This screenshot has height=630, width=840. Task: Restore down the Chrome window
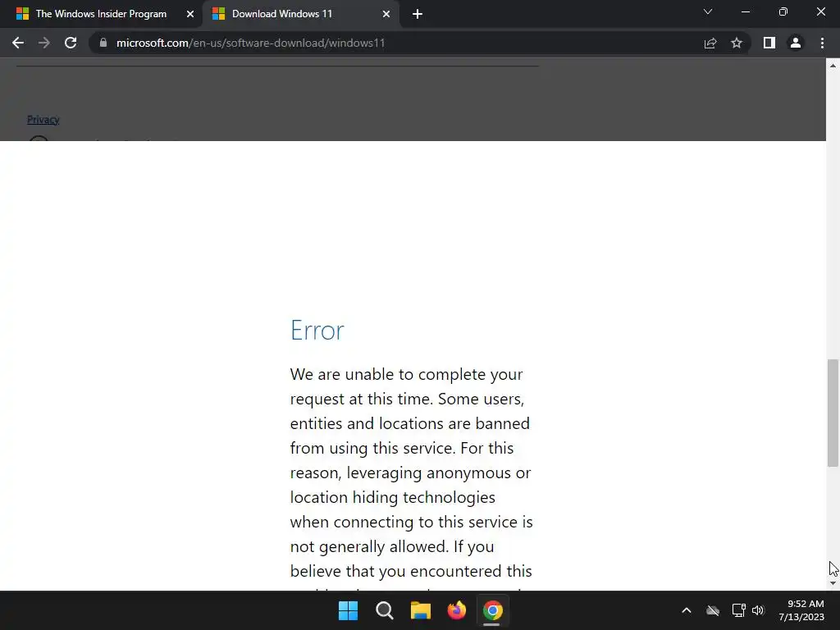click(783, 11)
